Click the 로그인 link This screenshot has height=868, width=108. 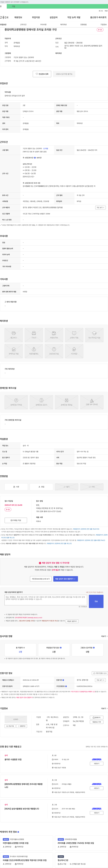(101, 11)
